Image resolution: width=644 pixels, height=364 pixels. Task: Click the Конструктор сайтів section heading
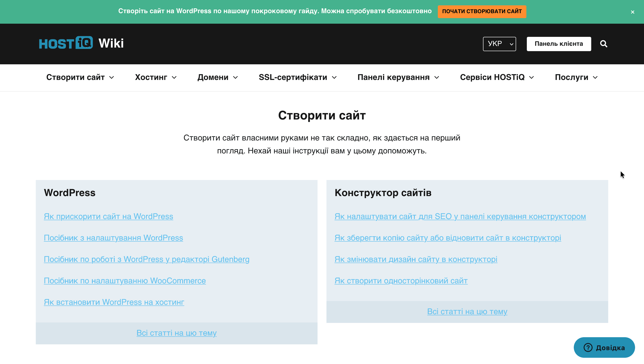click(383, 193)
